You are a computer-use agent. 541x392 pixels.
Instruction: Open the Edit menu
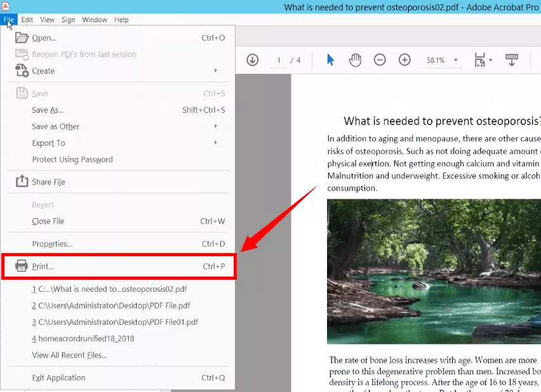[27, 20]
